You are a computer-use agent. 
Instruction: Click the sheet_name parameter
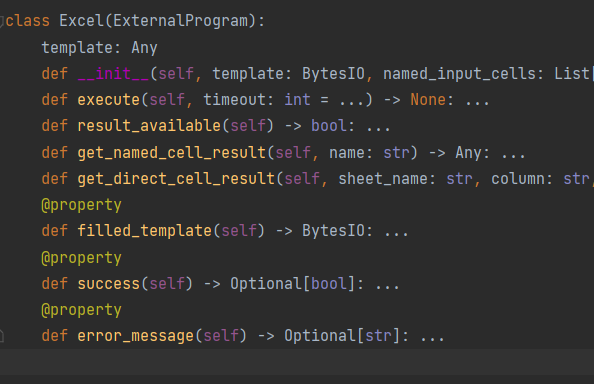(x=383, y=179)
